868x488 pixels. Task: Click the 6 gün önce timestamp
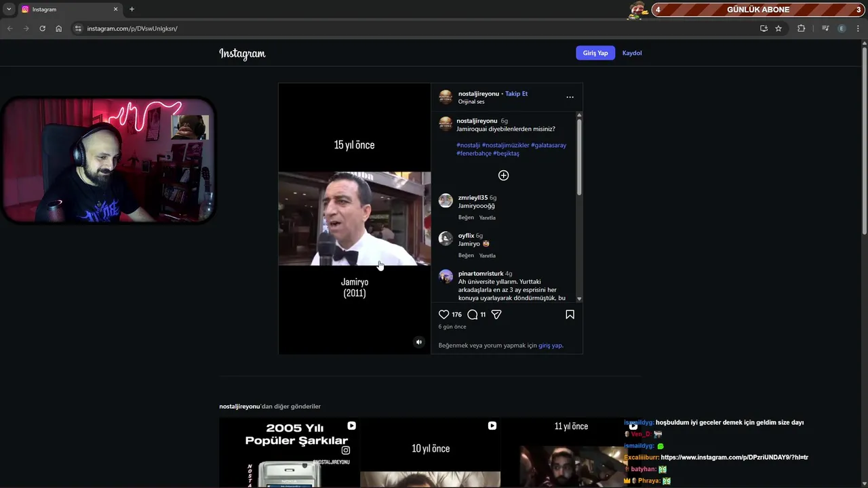point(452,327)
